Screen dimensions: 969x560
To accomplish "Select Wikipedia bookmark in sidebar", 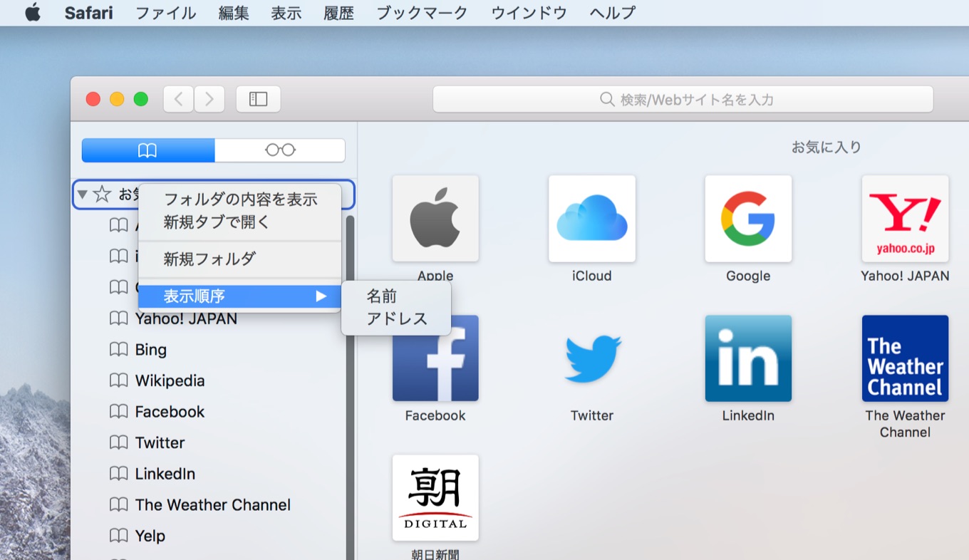I will coord(170,381).
